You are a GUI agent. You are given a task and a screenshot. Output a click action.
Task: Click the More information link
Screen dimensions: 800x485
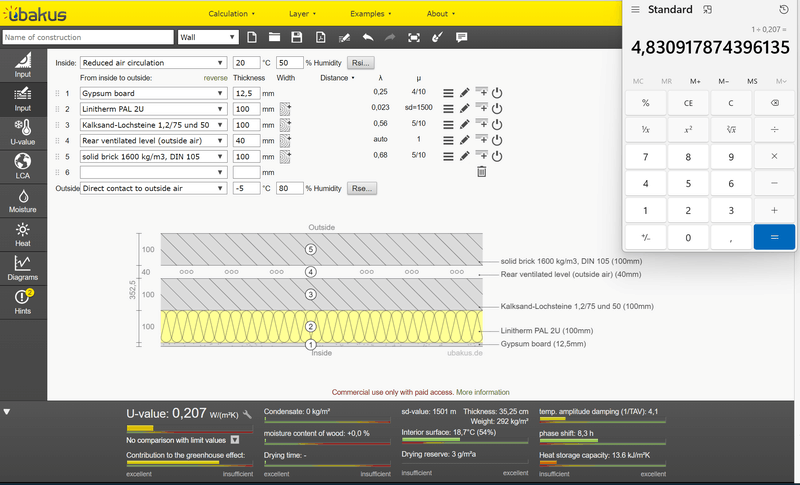[x=483, y=393]
